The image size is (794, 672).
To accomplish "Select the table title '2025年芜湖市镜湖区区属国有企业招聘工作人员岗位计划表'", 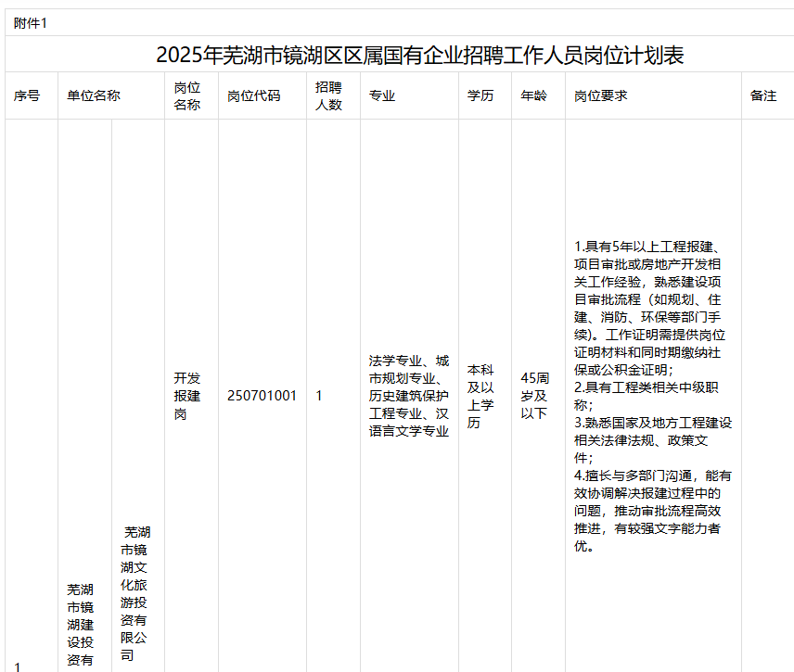I will tap(420, 56).
